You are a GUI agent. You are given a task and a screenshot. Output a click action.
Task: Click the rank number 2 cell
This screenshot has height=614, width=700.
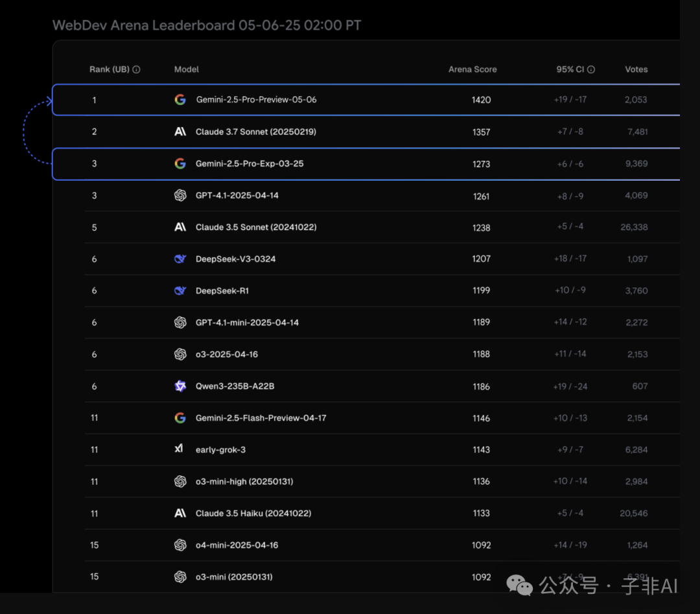(94, 132)
